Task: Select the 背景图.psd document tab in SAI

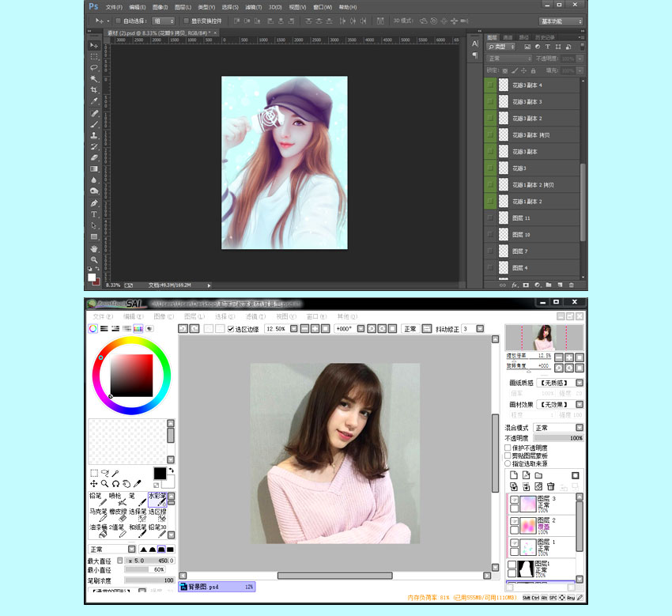Action: click(x=217, y=587)
